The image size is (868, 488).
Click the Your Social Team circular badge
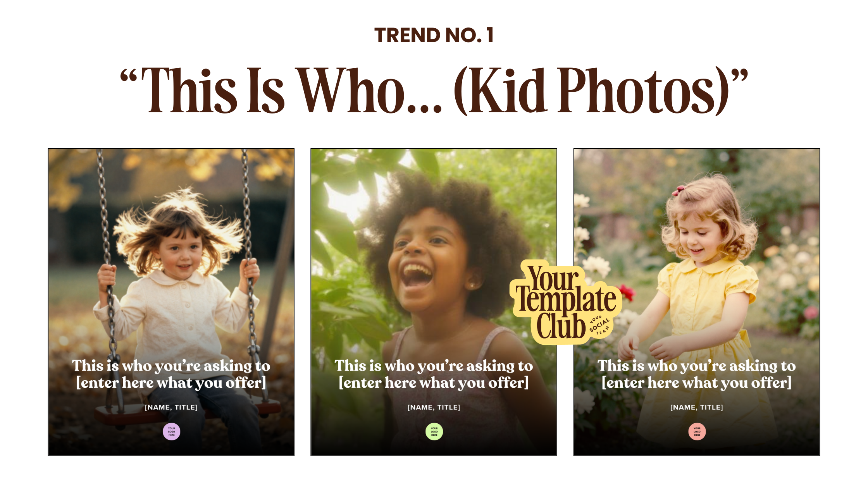(599, 325)
